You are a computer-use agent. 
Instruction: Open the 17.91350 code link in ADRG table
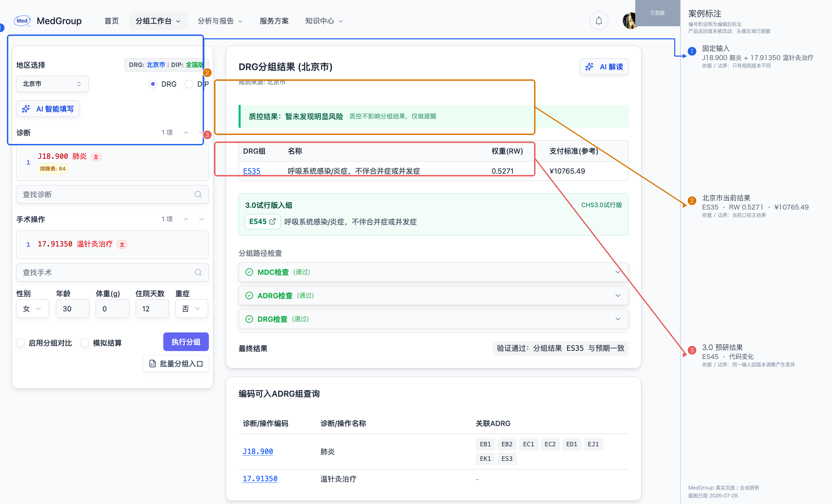(260, 479)
